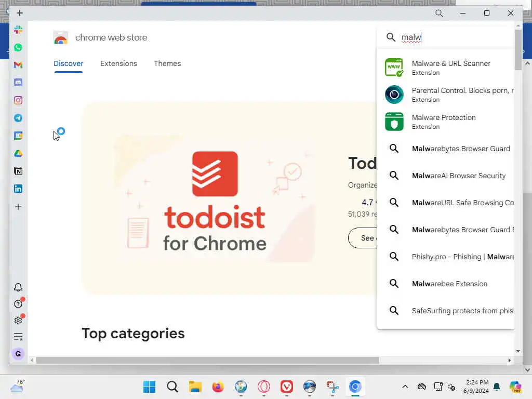Open Telegram sidebar app
Viewport: 532px width, 399px height.
pos(18,118)
